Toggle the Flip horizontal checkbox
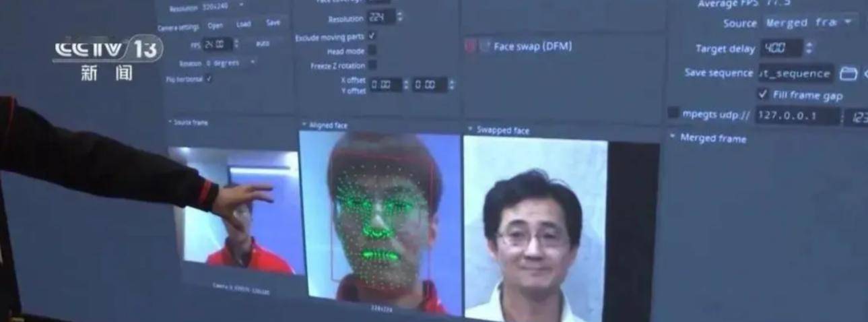Screen dimensions: 868x322 coord(209,79)
